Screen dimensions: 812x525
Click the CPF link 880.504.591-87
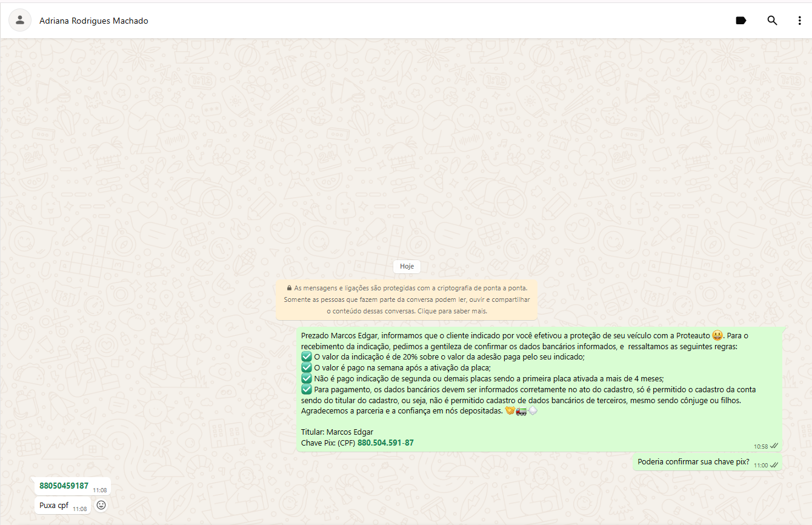(x=385, y=443)
